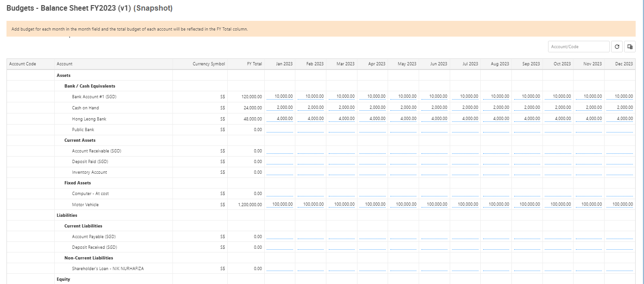The image size is (644, 284).
Task: Click the Account Payable (SGD) account name
Action: (x=94, y=237)
